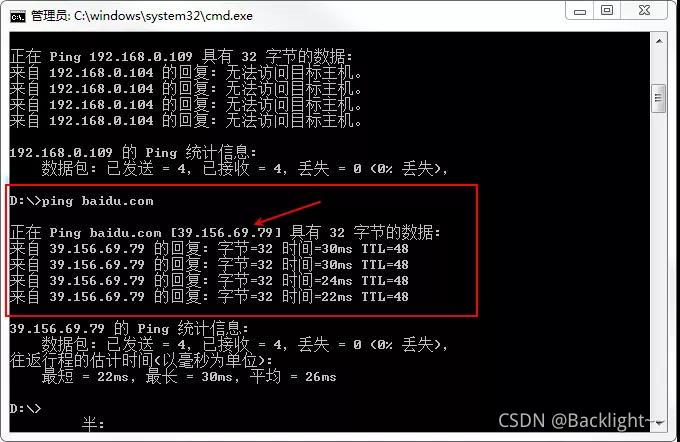This screenshot has width=680, height=442.
Task: Close the cmd.exe console window
Action: coord(644,10)
